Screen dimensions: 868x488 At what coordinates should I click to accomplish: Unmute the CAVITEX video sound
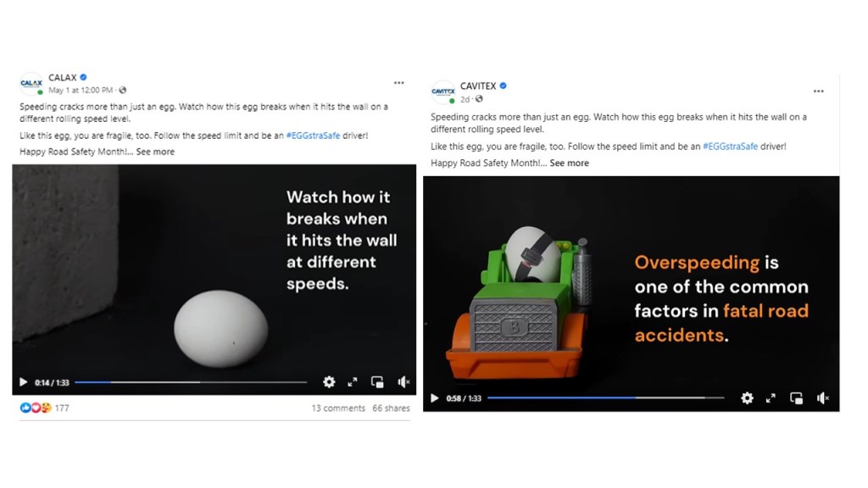[x=822, y=398]
